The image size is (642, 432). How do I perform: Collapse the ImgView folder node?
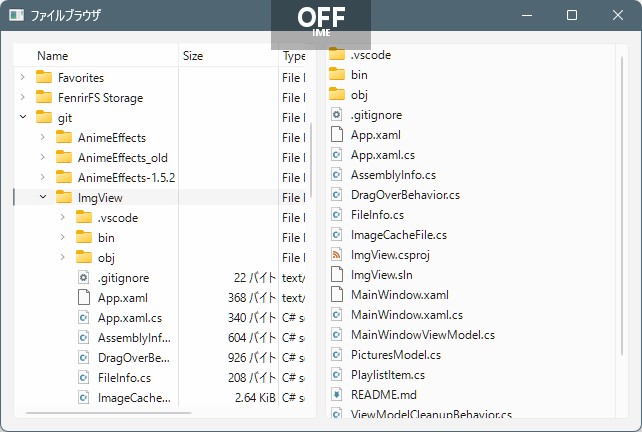(x=43, y=197)
